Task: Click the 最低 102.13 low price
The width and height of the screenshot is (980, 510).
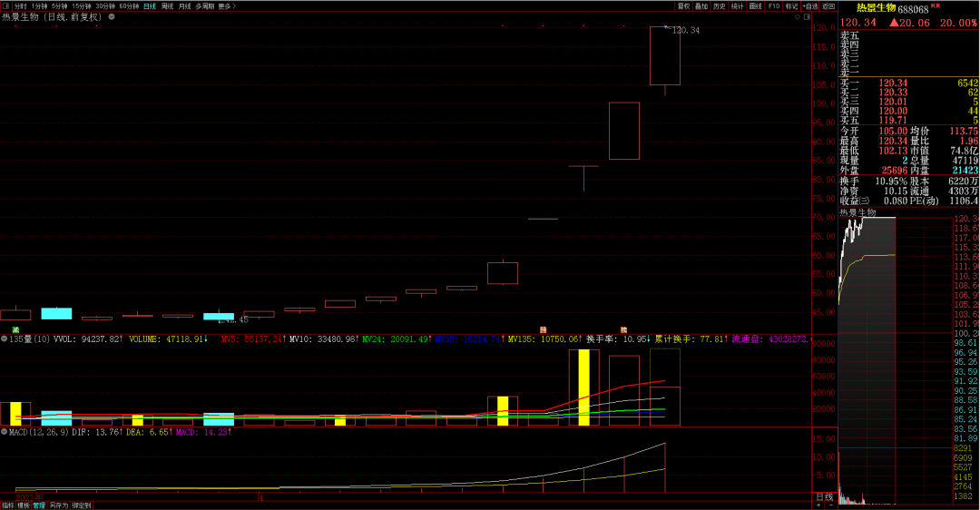Action: point(893,151)
